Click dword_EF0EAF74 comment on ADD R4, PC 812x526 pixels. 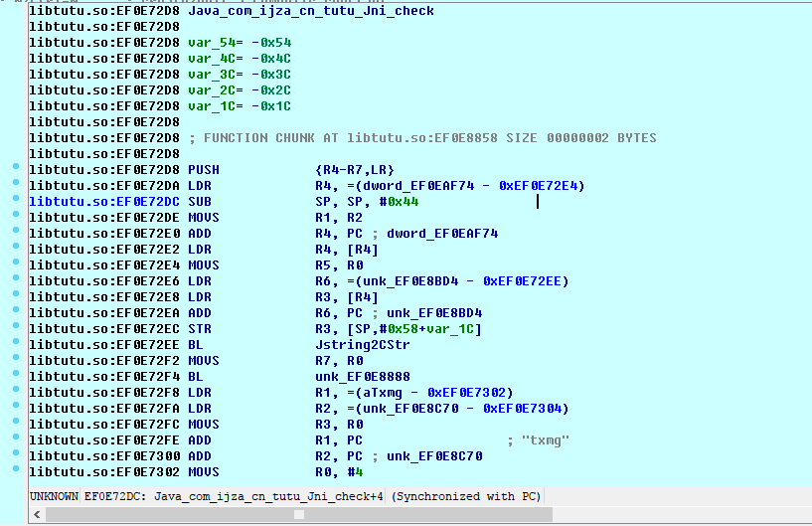click(x=442, y=234)
